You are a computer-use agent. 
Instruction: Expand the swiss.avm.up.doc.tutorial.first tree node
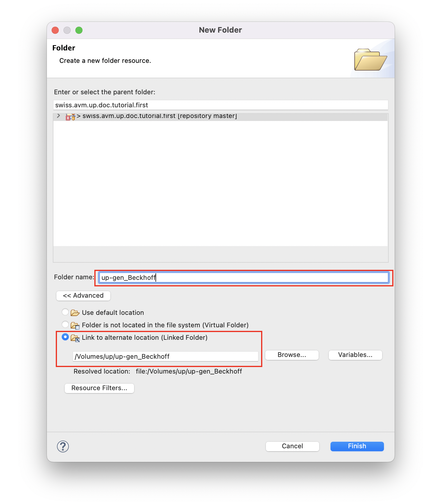click(59, 116)
